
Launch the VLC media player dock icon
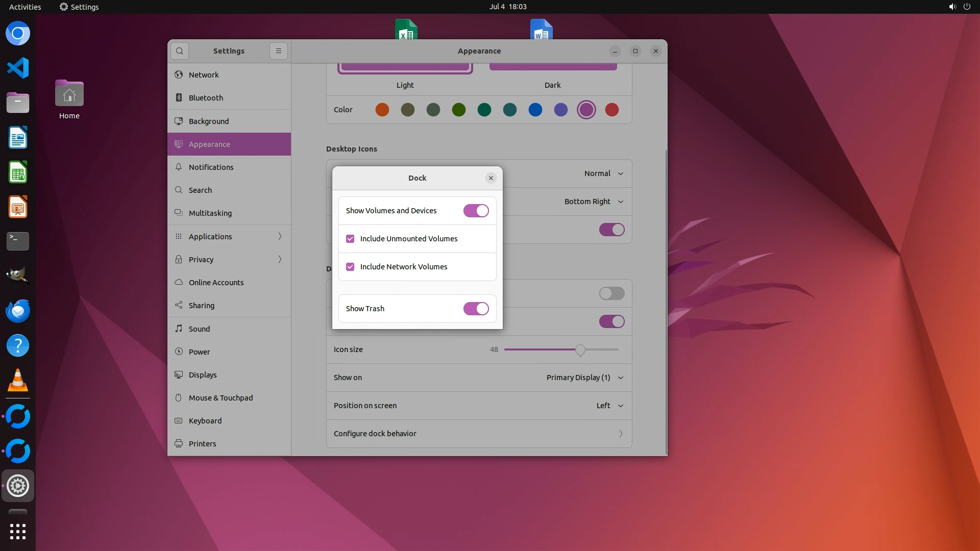tap(18, 380)
